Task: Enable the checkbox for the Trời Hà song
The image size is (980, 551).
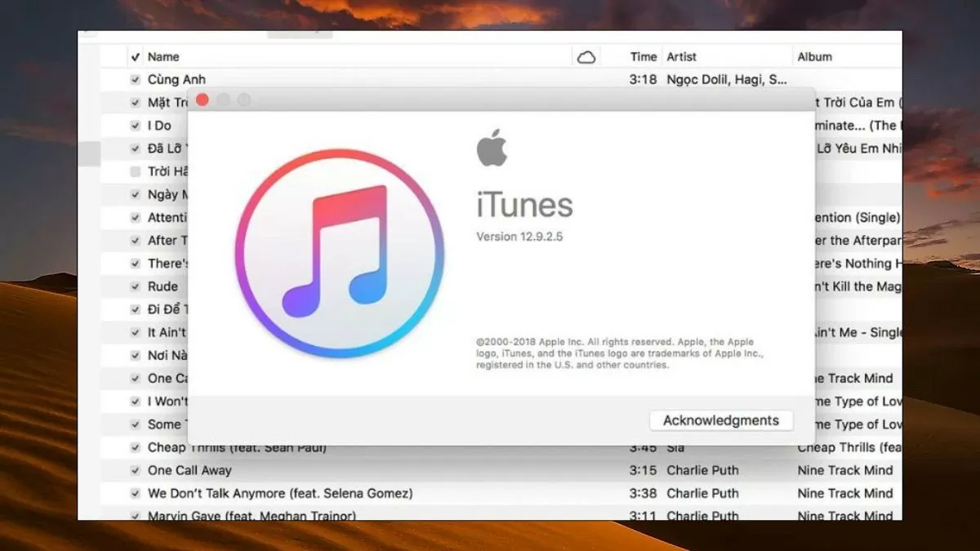Action: pyautogui.click(x=136, y=171)
